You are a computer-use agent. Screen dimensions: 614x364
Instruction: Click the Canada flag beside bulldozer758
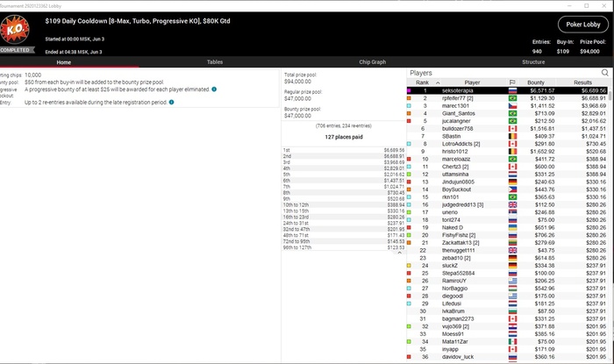pyautogui.click(x=512, y=128)
